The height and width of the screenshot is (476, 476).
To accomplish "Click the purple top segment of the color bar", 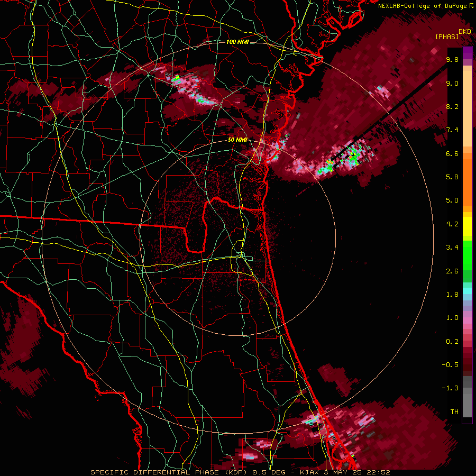I will tap(467, 53).
